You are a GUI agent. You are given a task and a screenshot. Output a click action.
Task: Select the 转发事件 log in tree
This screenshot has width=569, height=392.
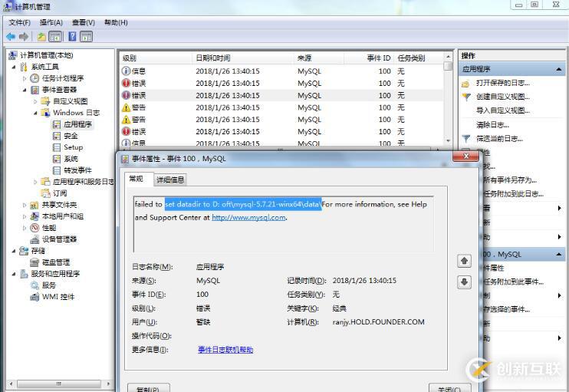77,170
